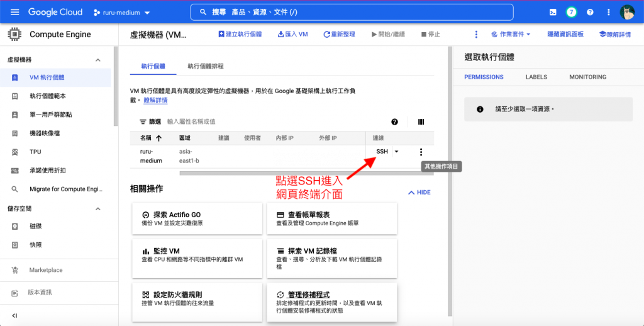Click the main content vertical scrollbar
The height and width of the screenshot is (326, 644).
[450, 181]
